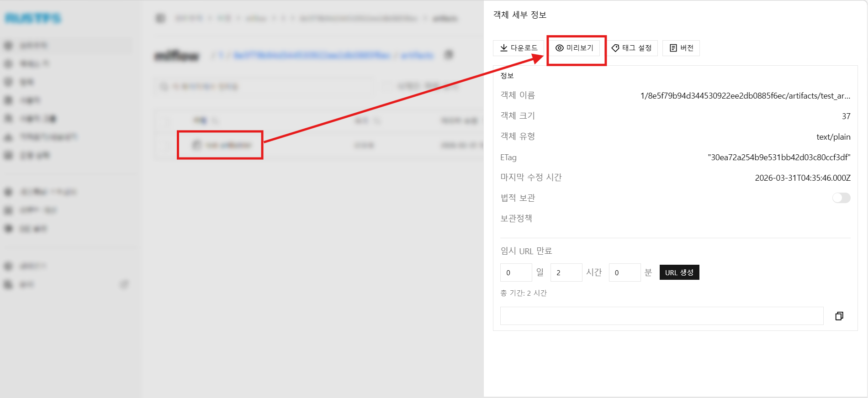Click the eye icon for 미리보기
This screenshot has height=398, width=868.
559,48
